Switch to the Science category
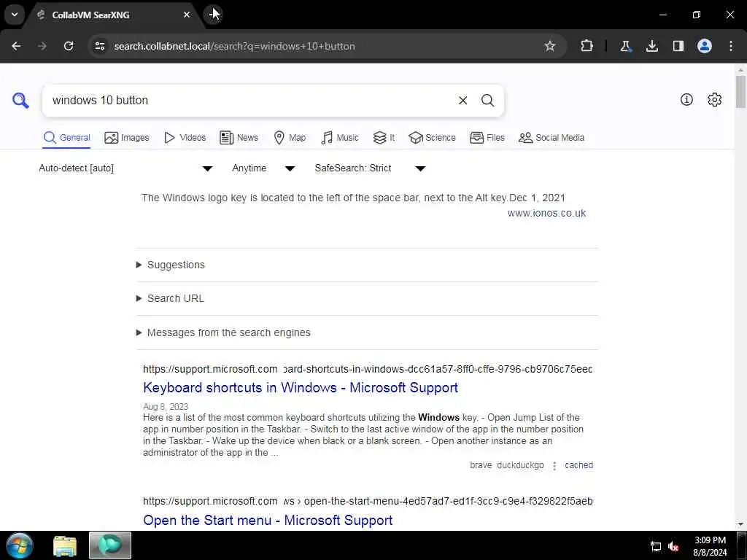747x560 pixels. click(x=432, y=138)
